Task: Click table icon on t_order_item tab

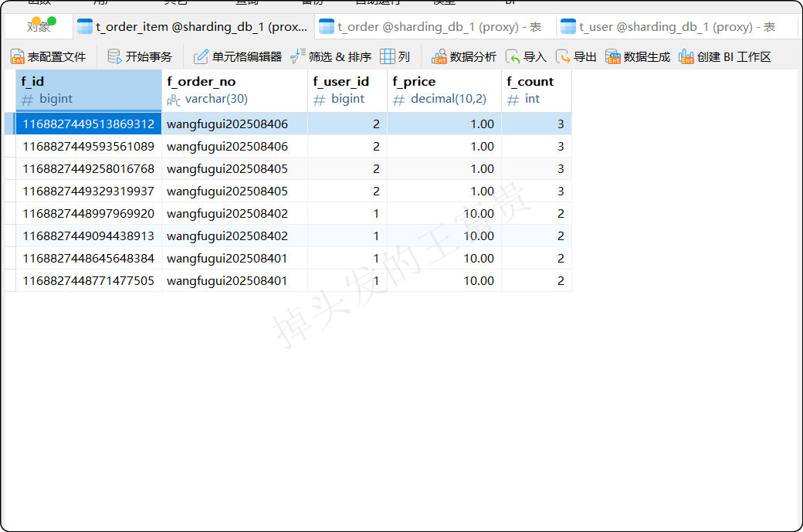Action: (85, 26)
